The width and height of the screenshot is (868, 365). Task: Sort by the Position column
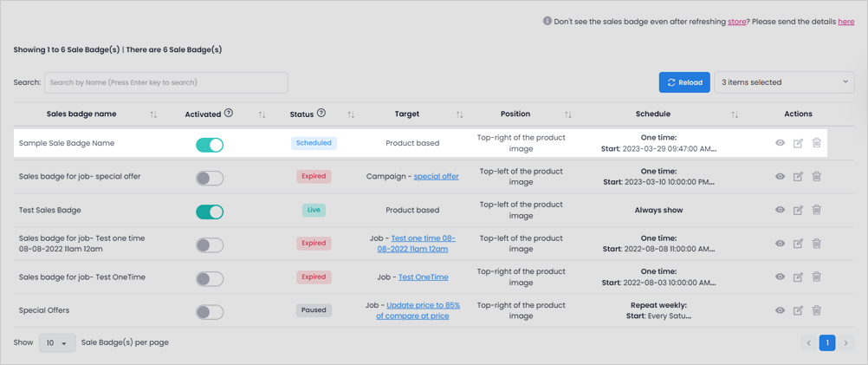point(568,114)
